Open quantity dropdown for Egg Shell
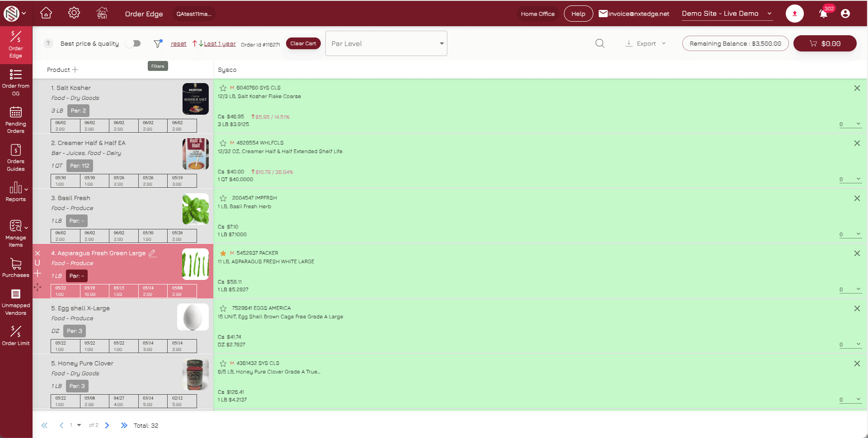Image resolution: width=868 pixels, height=438 pixels. tap(850, 345)
